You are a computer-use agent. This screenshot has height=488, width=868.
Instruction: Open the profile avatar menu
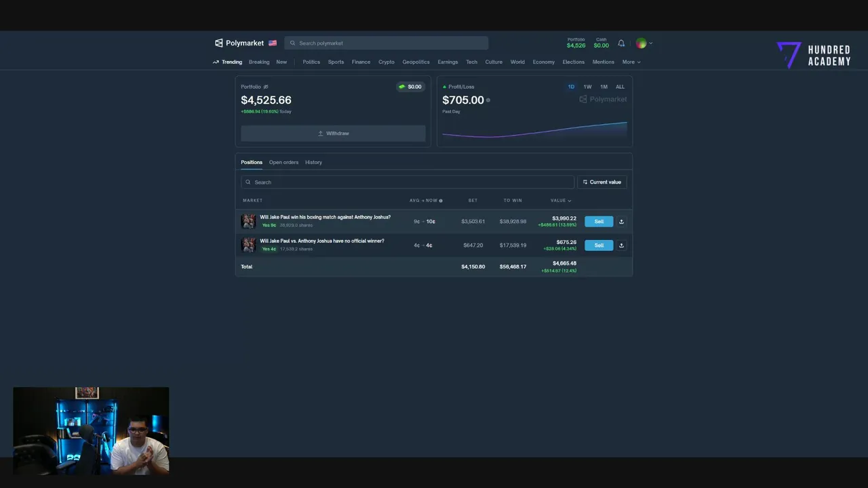(644, 43)
